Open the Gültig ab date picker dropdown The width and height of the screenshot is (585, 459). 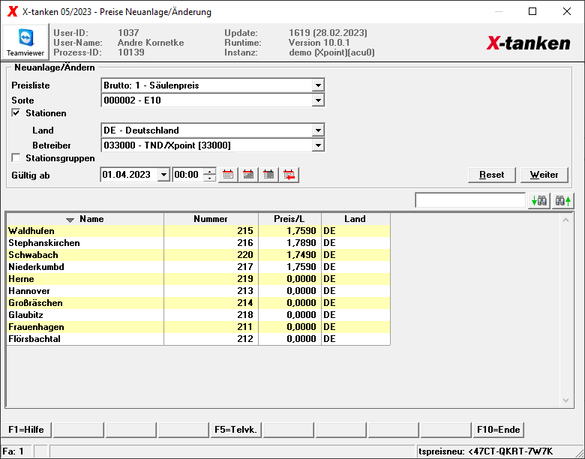[x=163, y=175]
